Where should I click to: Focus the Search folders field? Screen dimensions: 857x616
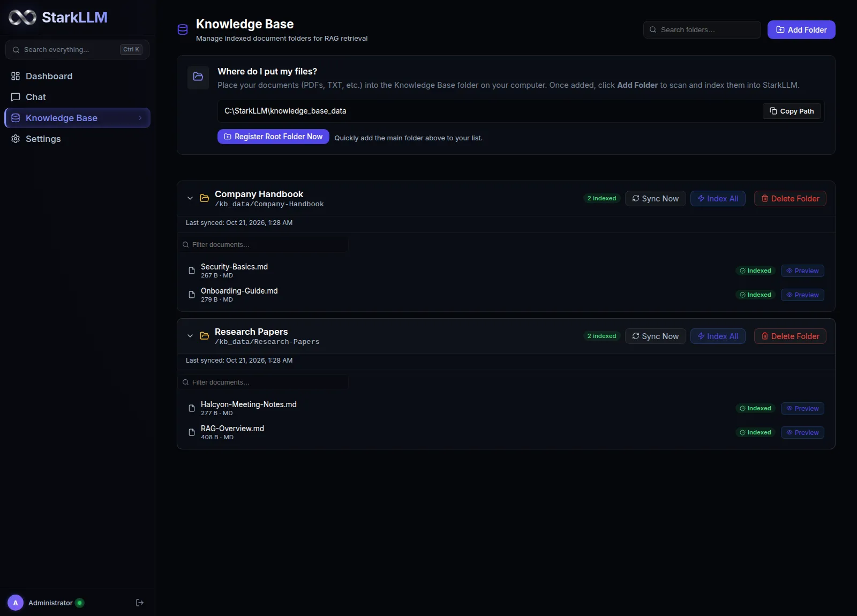[x=702, y=30]
